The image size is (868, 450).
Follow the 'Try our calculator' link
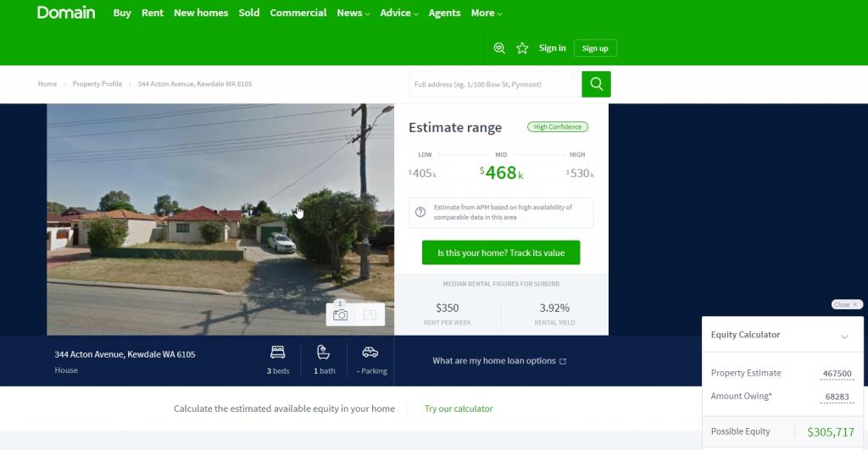pyautogui.click(x=459, y=408)
